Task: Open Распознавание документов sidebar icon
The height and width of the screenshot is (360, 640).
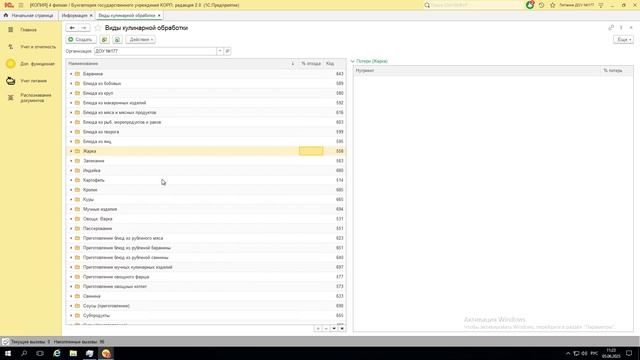Action: [x=11, y=98]
